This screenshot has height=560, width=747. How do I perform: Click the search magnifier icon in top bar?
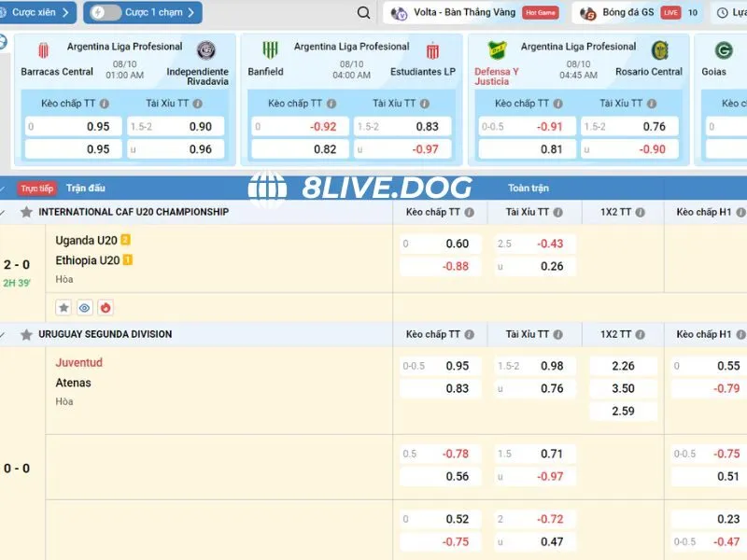click(363, 13)
